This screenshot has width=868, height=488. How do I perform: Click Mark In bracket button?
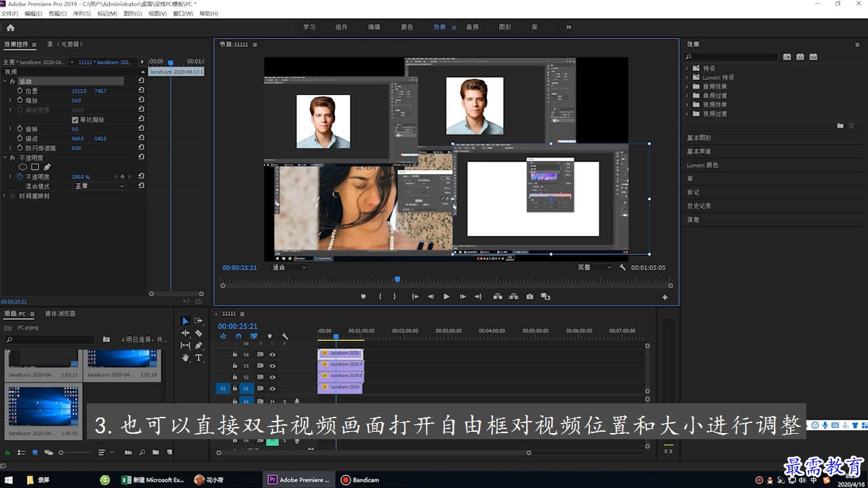(x=380, y=296)
